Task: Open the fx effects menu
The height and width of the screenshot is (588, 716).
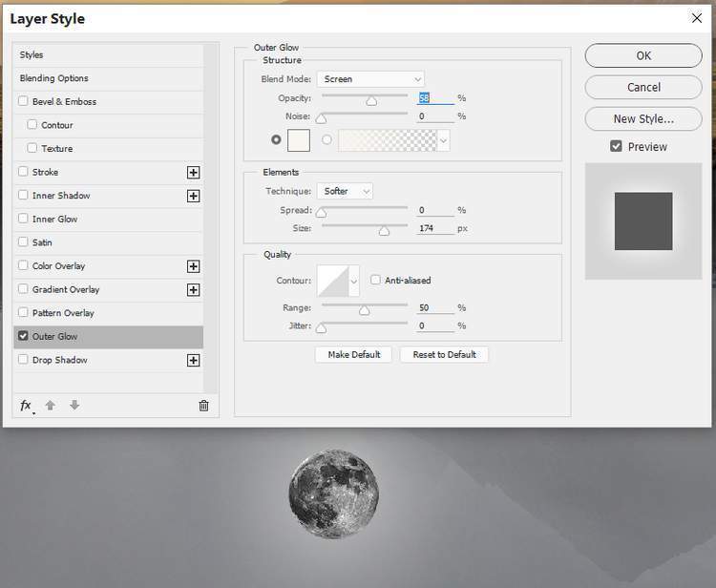Action: click(x=26, y=406)
